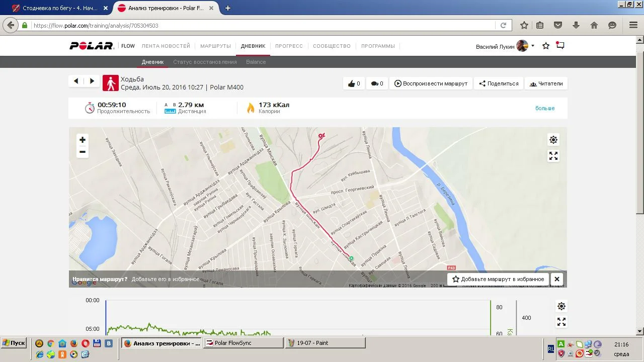644x362 pixels.
Task: Like this training with thumbs up
Action: coord(354,83)
